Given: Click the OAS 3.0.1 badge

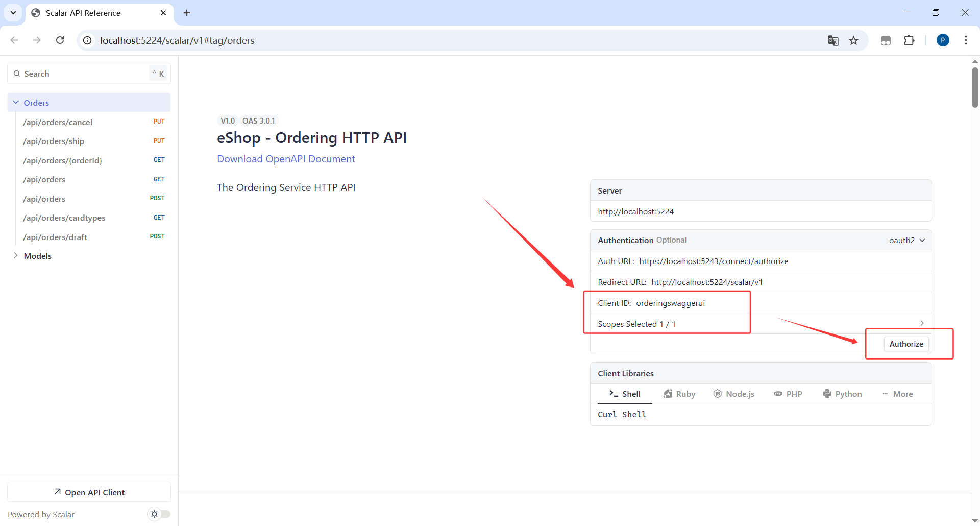Looking at the screenshot, I should [258, 121].
